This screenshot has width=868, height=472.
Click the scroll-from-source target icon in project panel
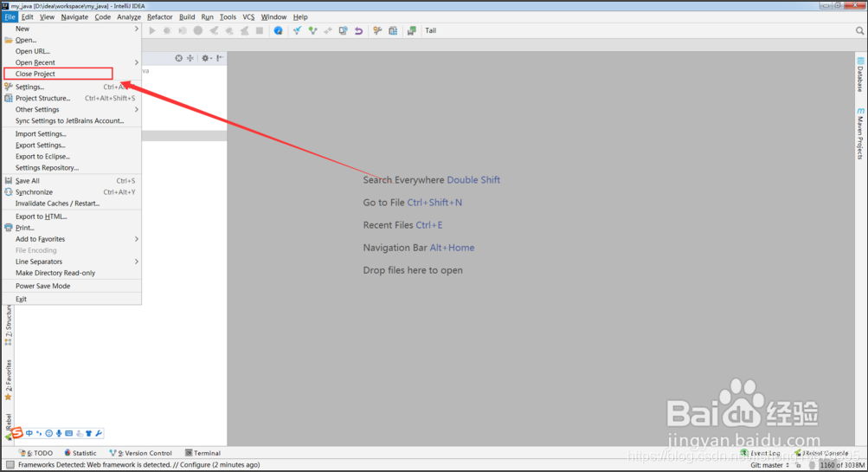(178, 58)
